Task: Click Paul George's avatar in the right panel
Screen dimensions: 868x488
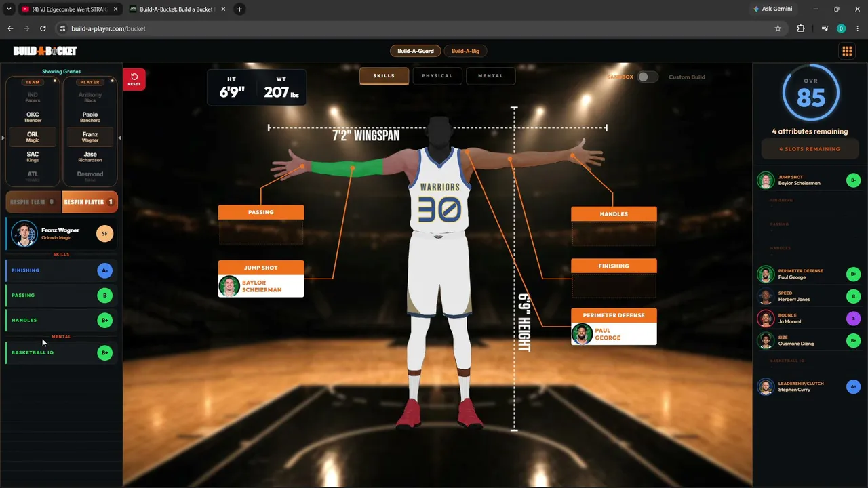Action: 766,274
